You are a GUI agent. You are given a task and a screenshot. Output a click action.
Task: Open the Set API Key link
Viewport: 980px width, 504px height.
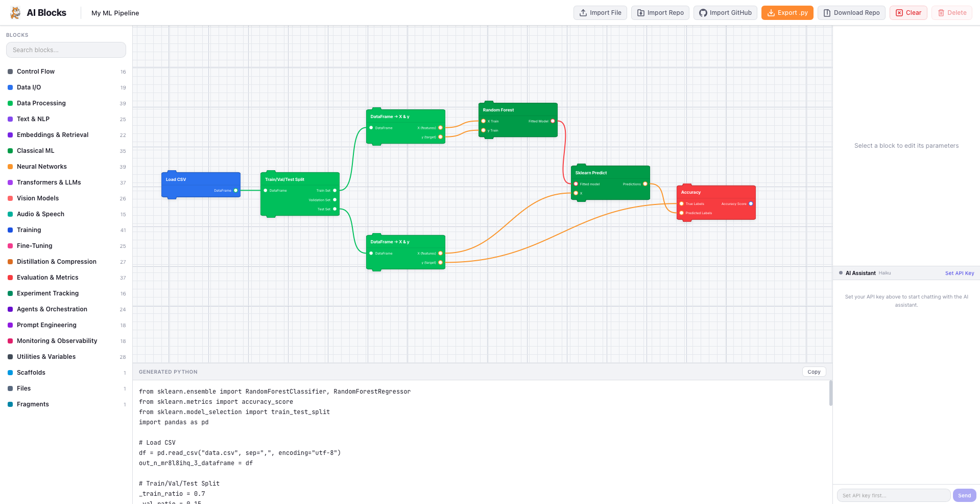tap(960, 273)
